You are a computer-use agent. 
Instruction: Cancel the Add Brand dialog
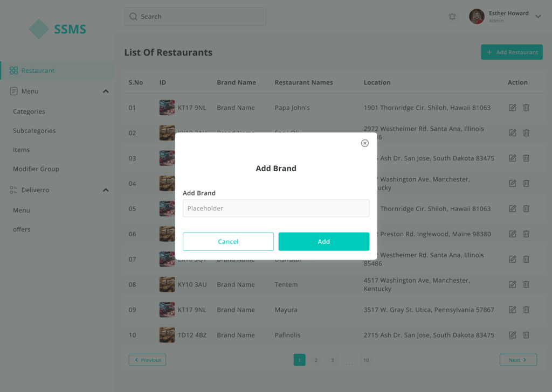(x=228, y=242)
